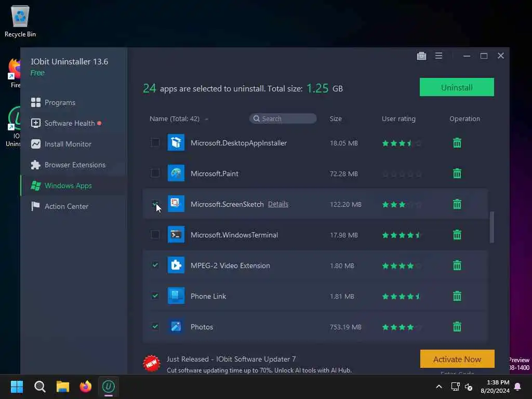532x399 pixels.
Task: Open Install Monitor section
Action: coord(61,144)
